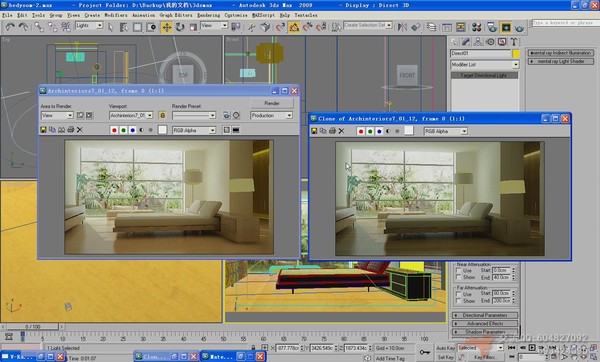Enable Near Attenuation Use checkbox
600x362 pixels.
458,271
